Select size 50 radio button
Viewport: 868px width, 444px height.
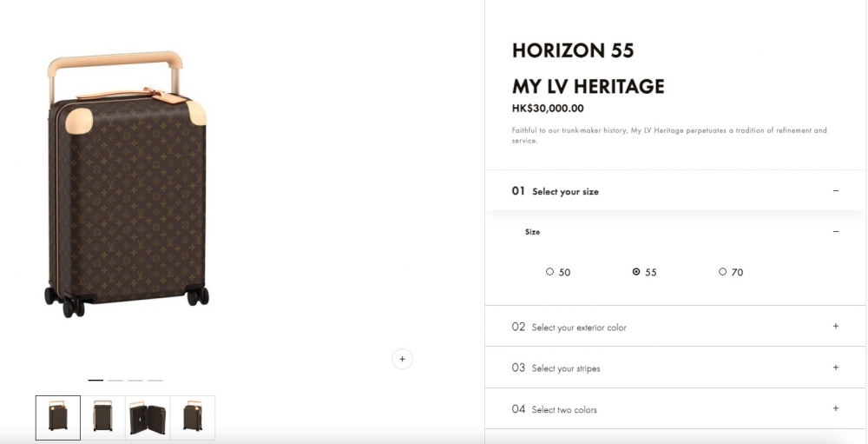point(549,272)
